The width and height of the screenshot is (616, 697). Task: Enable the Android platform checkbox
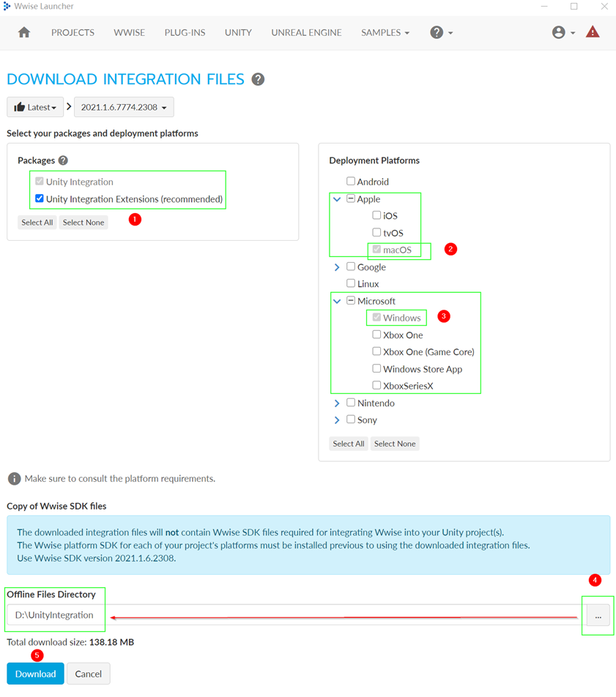[351, 181]
